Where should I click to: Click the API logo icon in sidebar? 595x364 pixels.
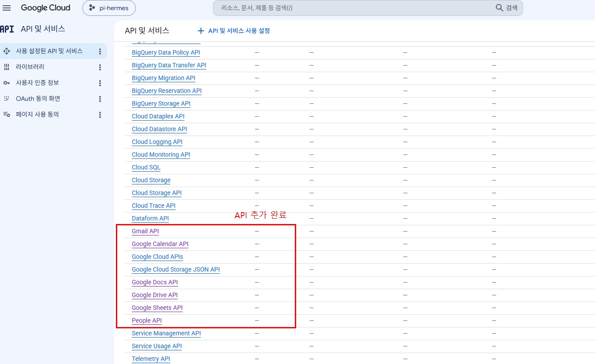[7, 29]
